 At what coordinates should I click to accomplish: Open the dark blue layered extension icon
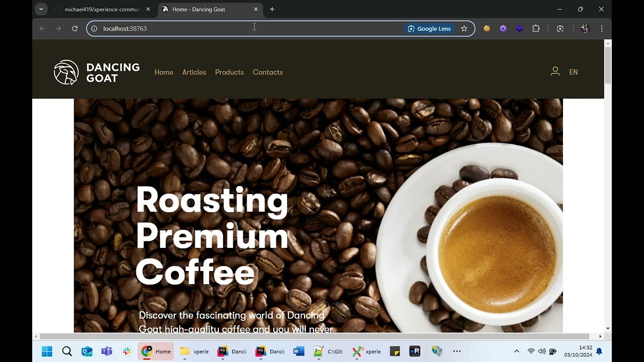[x=519, y=29]
